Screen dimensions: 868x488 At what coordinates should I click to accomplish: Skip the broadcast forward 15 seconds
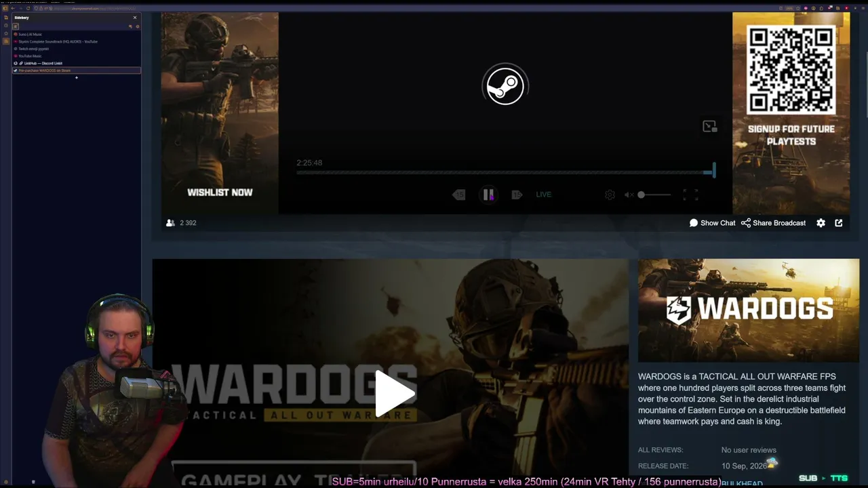(517, 195)
